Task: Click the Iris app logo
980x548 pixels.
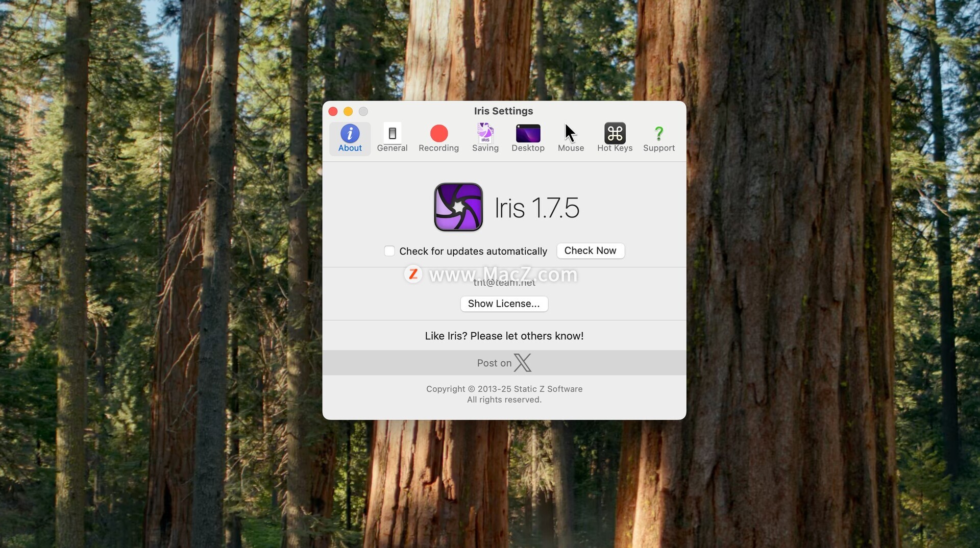Action: 458,207
